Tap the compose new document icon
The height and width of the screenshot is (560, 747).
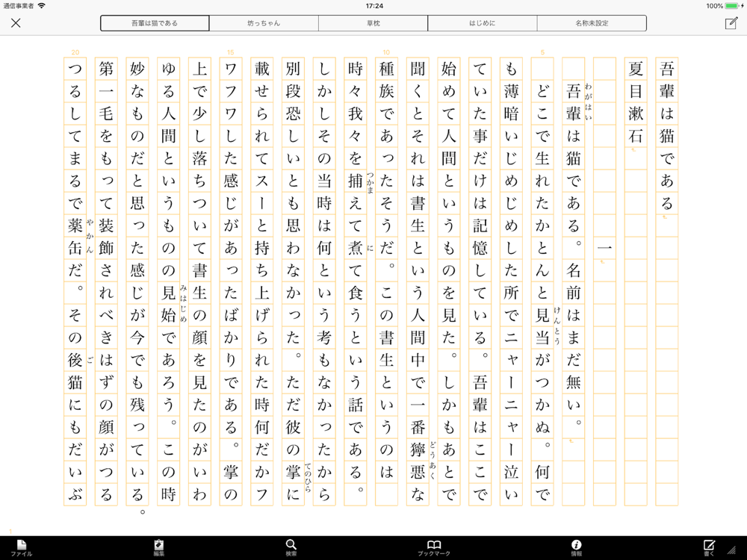tap(731, 23)
